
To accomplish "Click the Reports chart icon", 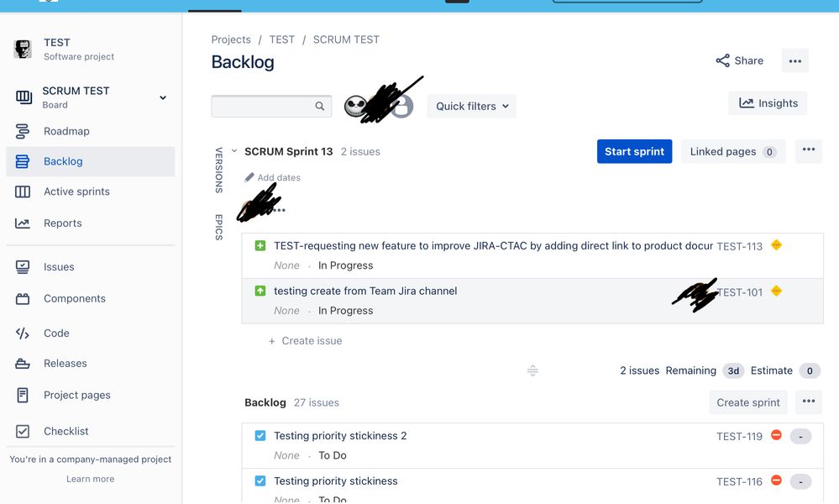I will click(23, 223).
